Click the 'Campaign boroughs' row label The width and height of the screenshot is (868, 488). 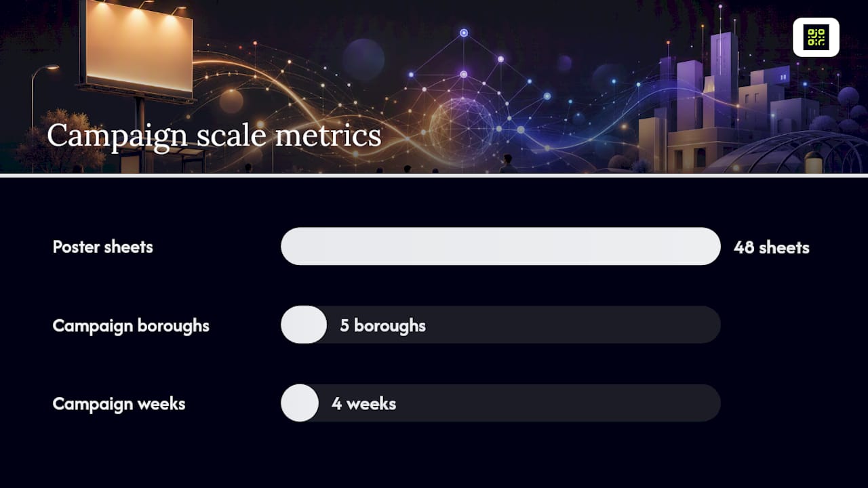(131, 325)
